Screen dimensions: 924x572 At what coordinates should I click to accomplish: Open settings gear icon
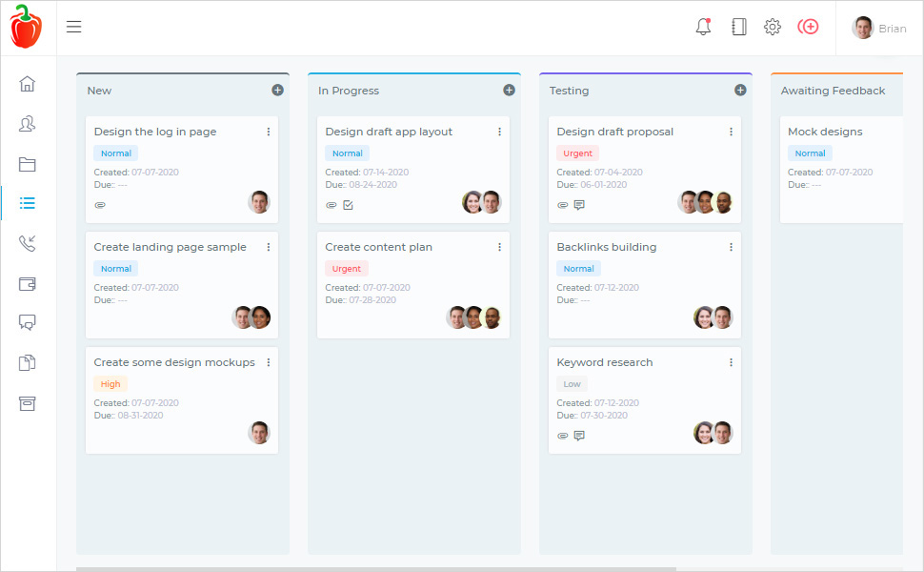coord(773,27)
